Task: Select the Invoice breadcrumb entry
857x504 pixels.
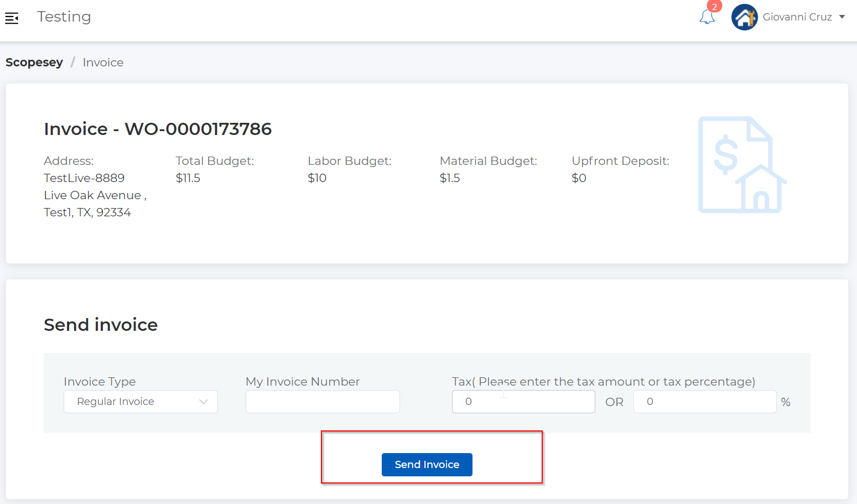Action: (x=103, y=62)
